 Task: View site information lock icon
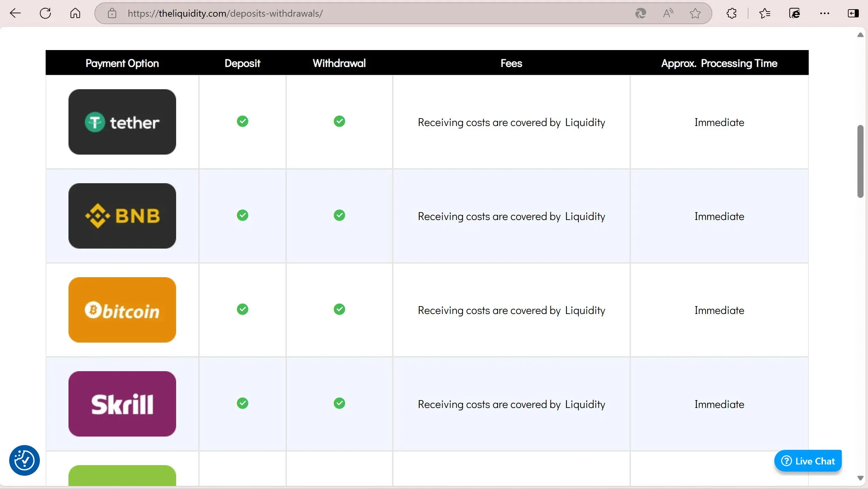[112, 13]
